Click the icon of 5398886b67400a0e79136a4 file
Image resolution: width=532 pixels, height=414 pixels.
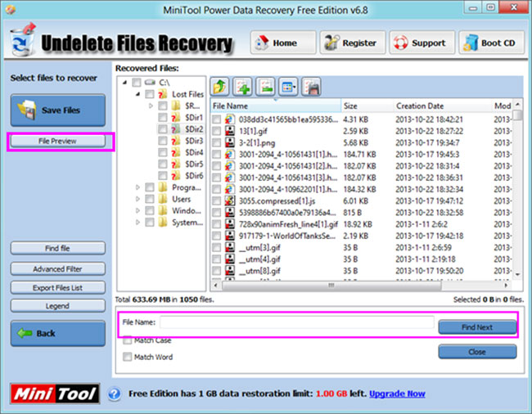click(x=230, y=212)
